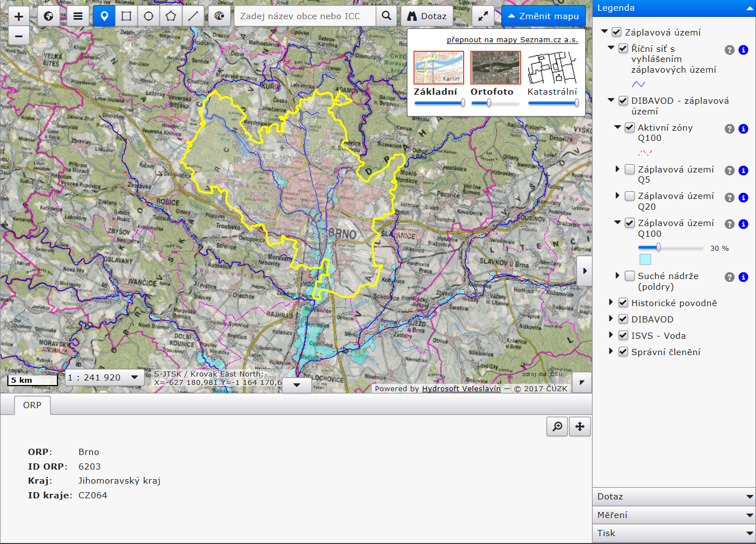Open info for Záplavová území Q20
The width and height of the screenshot is (756, 544).
coord(744,197)
